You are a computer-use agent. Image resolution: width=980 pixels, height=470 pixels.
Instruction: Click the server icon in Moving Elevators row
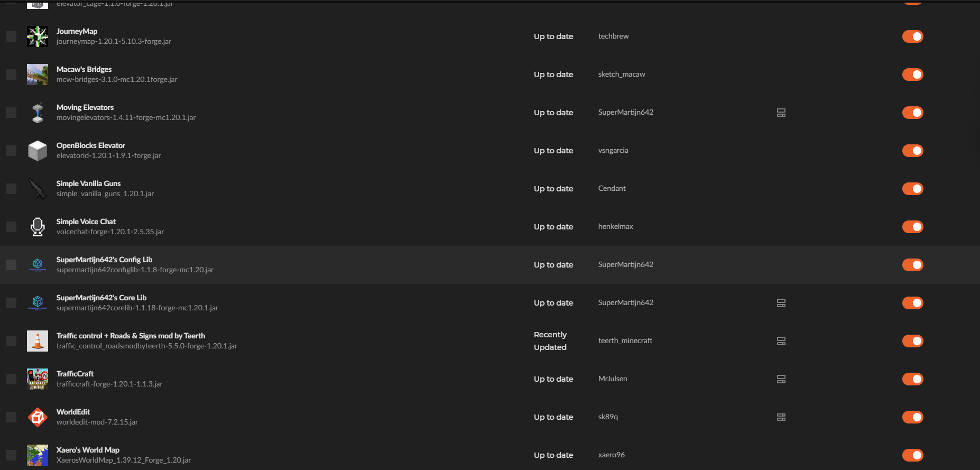781,113
